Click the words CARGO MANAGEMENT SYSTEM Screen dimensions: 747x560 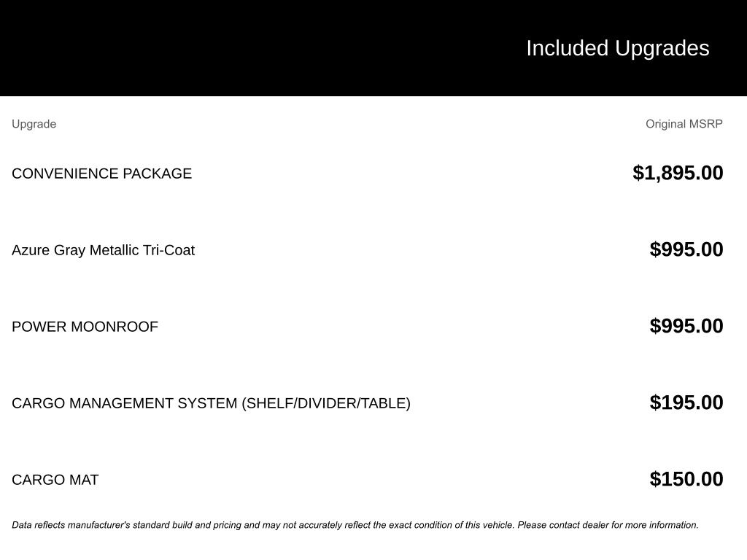(125, 403)
